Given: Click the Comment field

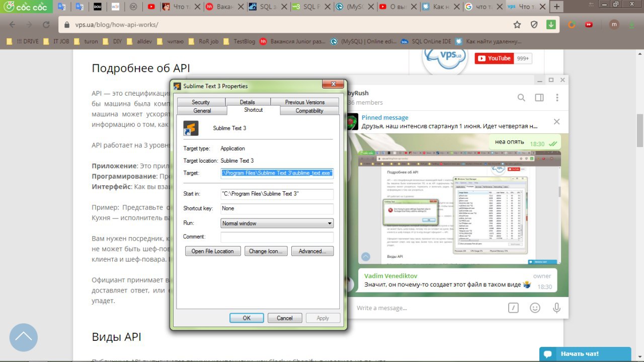Looking at the screenshot, I should point(277,237).
